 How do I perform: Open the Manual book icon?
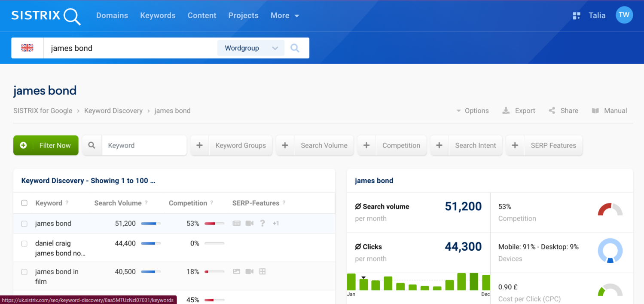coord(595,111)
